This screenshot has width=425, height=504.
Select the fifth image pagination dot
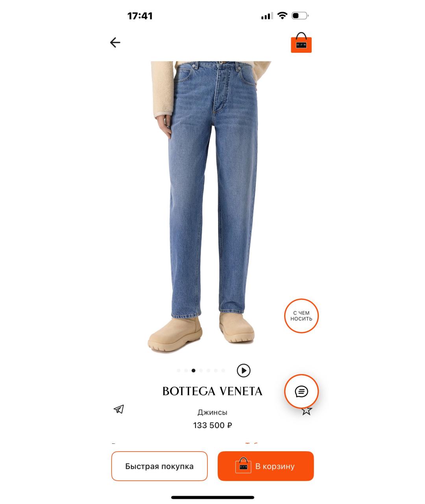click(208, 371)
